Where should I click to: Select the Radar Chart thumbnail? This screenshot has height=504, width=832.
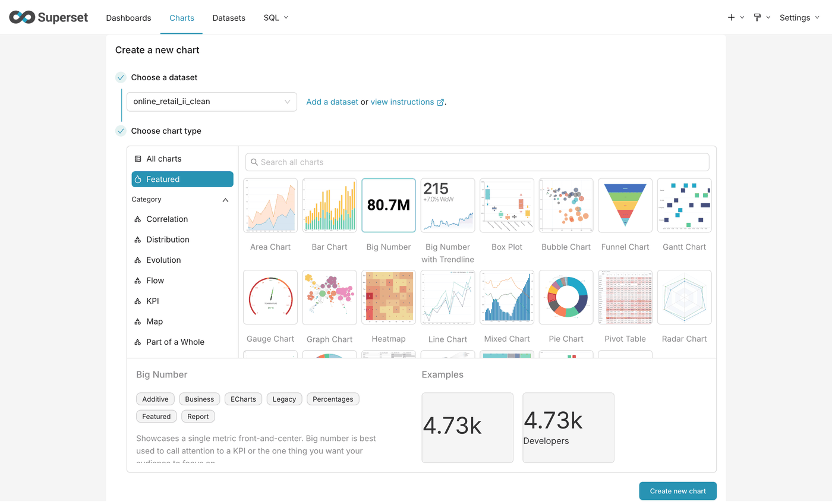click(684, 297)
